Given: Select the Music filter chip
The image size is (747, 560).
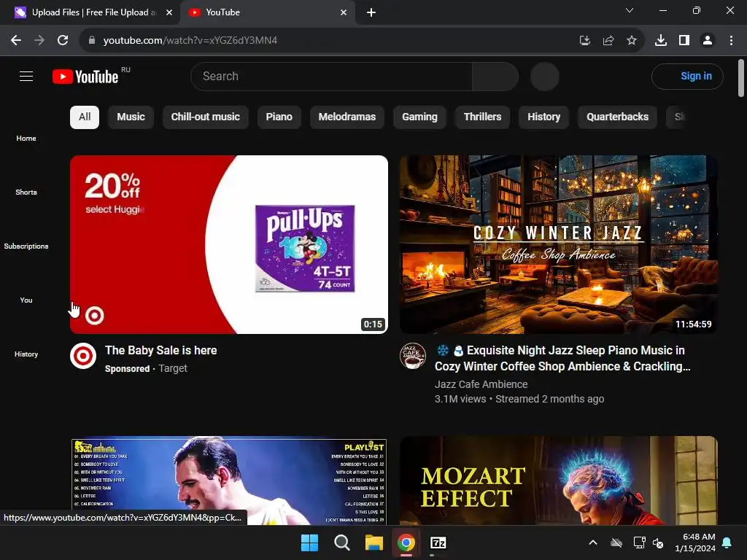Looking at the screenshot, I should 131,117.
